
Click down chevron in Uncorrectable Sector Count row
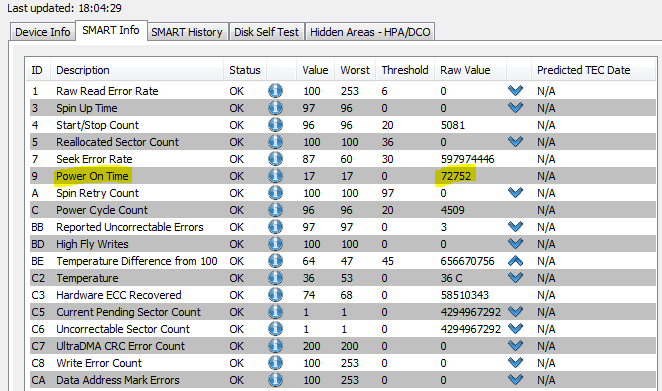tap(515, 329)
